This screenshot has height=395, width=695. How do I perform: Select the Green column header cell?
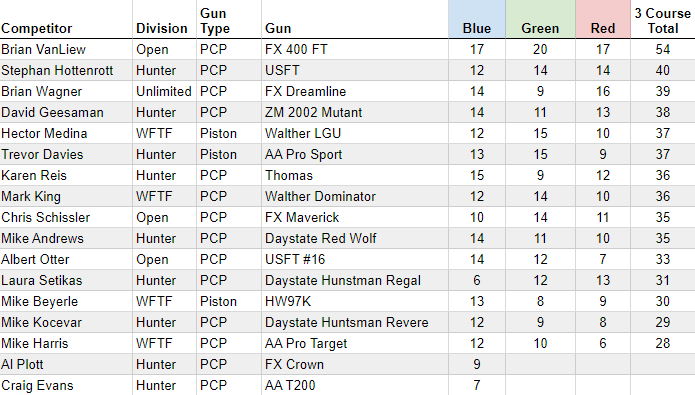click(x=540, y=19)
